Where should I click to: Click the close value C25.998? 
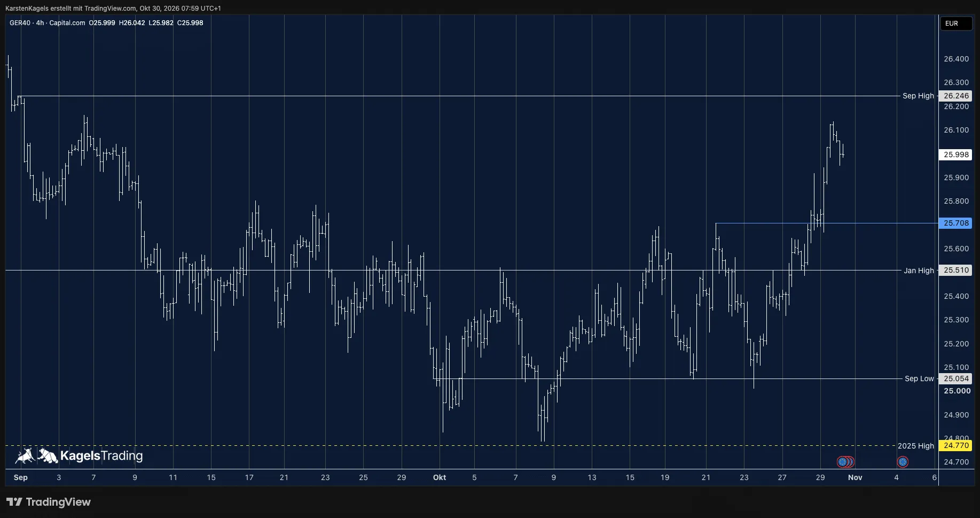click(x=190, y=23)
